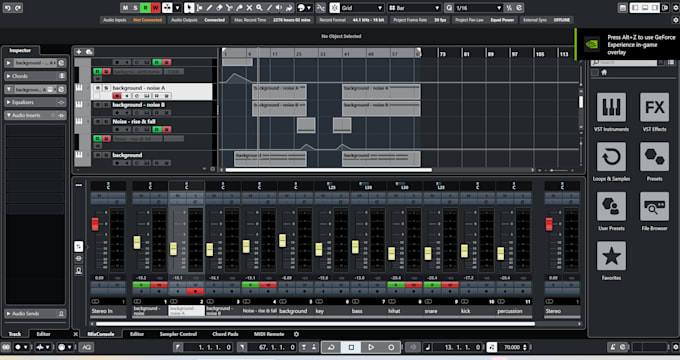Image resolution: width=680 pixels, height=360 pixels.
Task: Switch to the Chord Pads tab
Action: click(x=225, y=334)
